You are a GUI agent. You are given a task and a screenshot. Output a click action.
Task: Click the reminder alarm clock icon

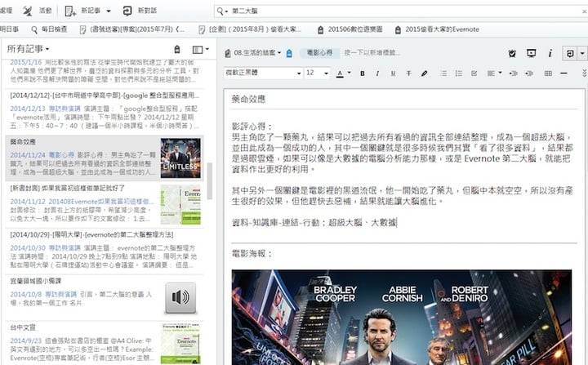(x=512, y=53)
